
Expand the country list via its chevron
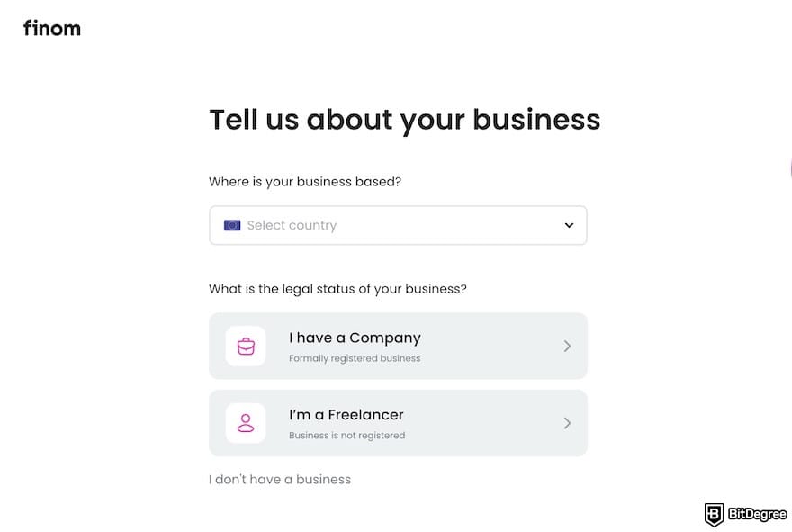(569, 225)
